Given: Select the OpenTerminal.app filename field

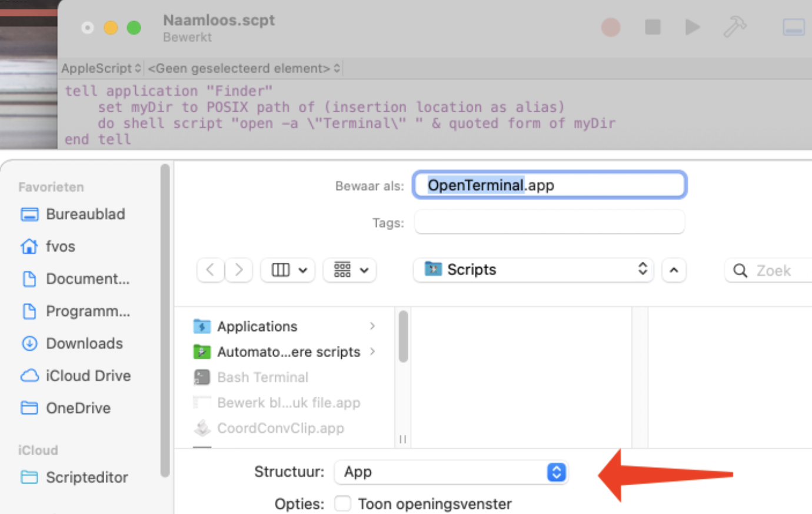Looking at the screenshot, I should pos(547,185).
